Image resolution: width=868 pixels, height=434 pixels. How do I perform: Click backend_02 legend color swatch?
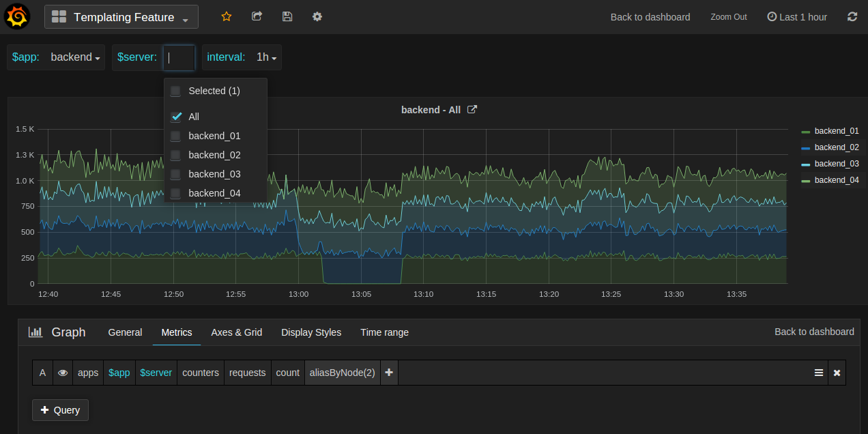click(x=805, y=148)
